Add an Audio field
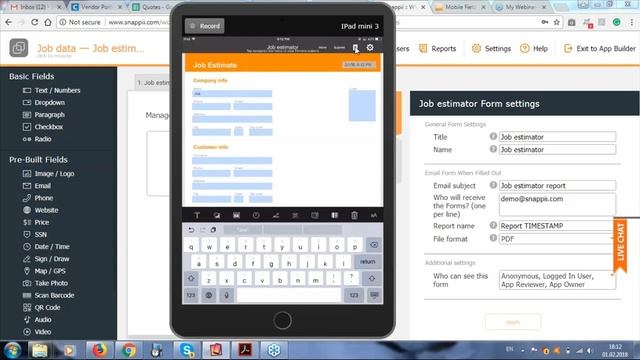 tap(37, 320)
